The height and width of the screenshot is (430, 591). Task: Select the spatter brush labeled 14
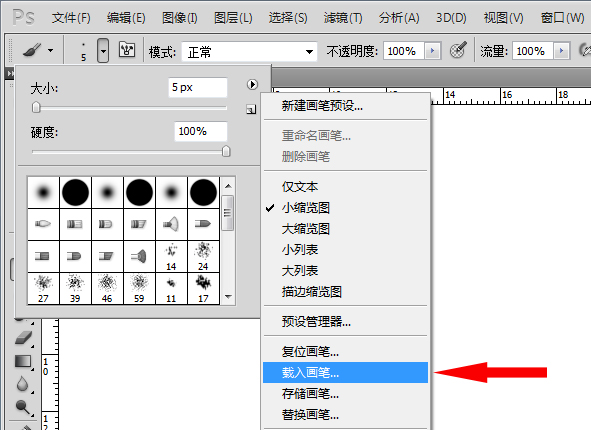coord(171,257)
